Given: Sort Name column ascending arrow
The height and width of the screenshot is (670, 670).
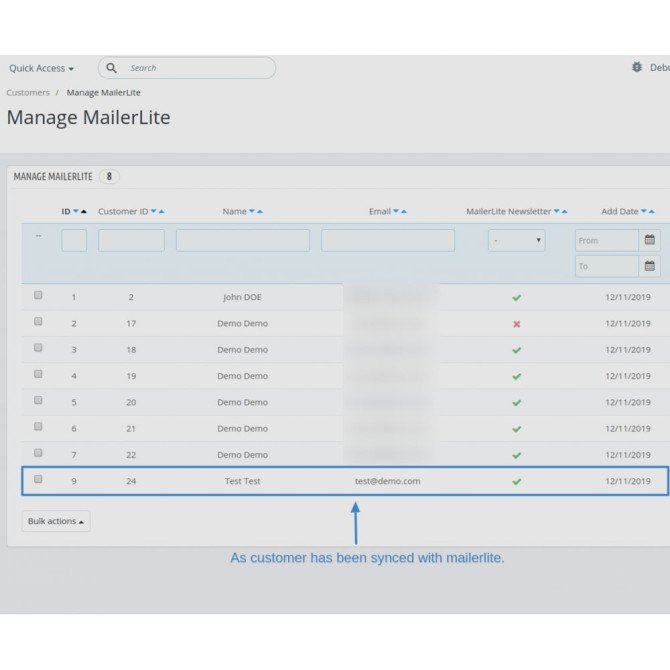Looking at the screenshot, I should tap(260, 212).
